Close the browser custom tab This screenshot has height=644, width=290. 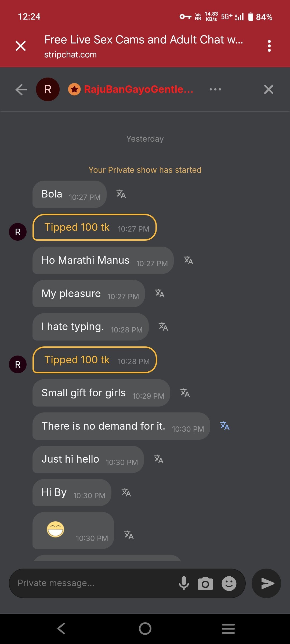click(x=21, y=46)
